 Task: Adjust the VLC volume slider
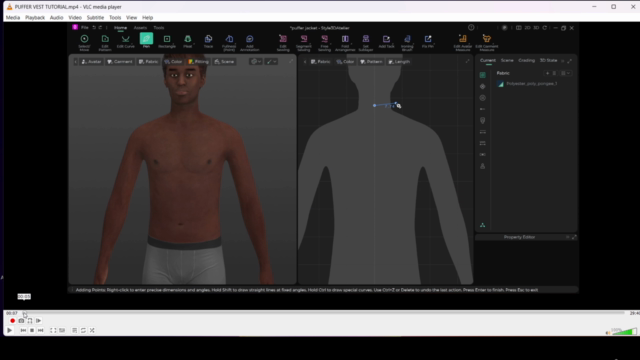tap(624, 332)
